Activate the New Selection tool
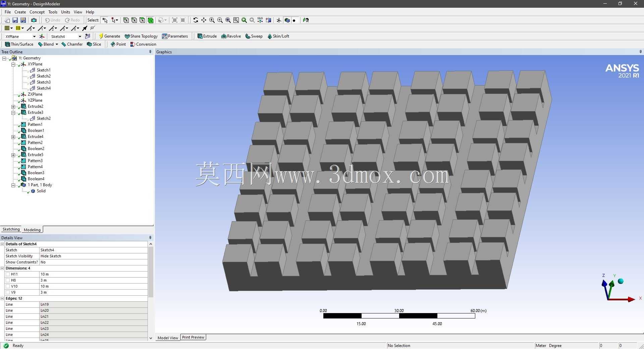The width and height of the screenshot is (644, 349). click(105, 20)
